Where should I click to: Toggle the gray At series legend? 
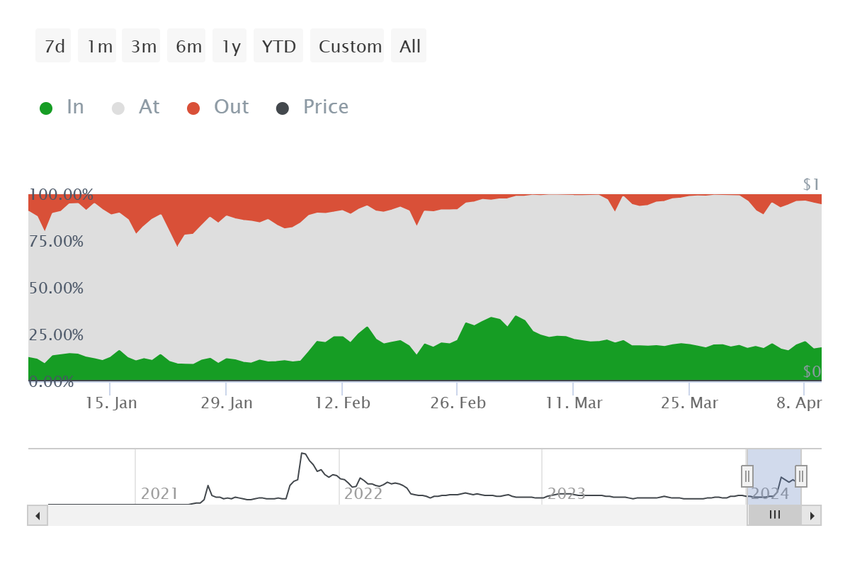click(136, 107)
